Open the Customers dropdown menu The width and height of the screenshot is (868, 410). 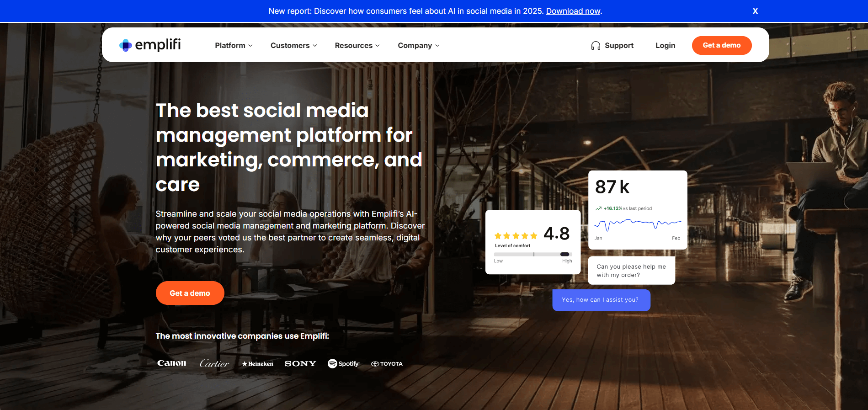(293, 46)
